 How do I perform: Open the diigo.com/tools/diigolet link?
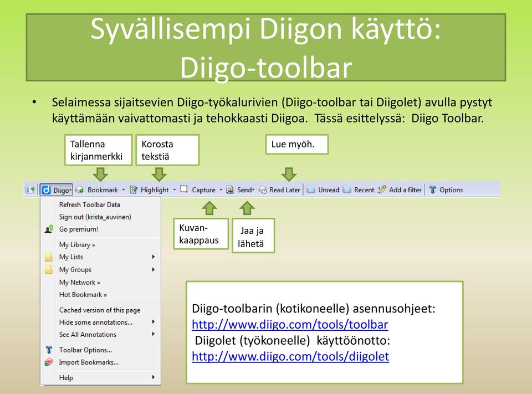click(x=290, y=356)
